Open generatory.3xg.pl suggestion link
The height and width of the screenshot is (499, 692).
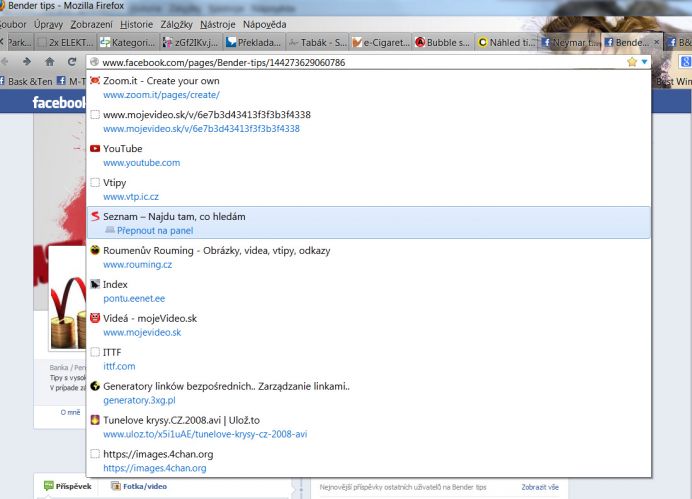coord(139,401)
